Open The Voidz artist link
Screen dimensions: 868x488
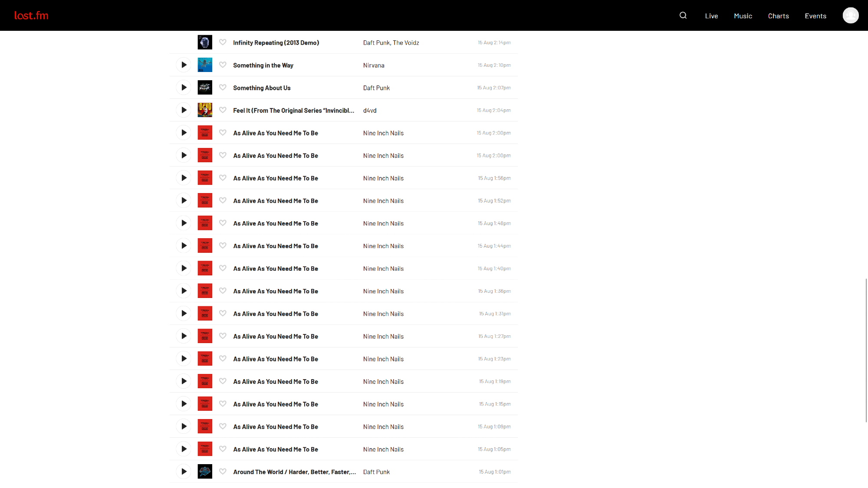(406, 43)
